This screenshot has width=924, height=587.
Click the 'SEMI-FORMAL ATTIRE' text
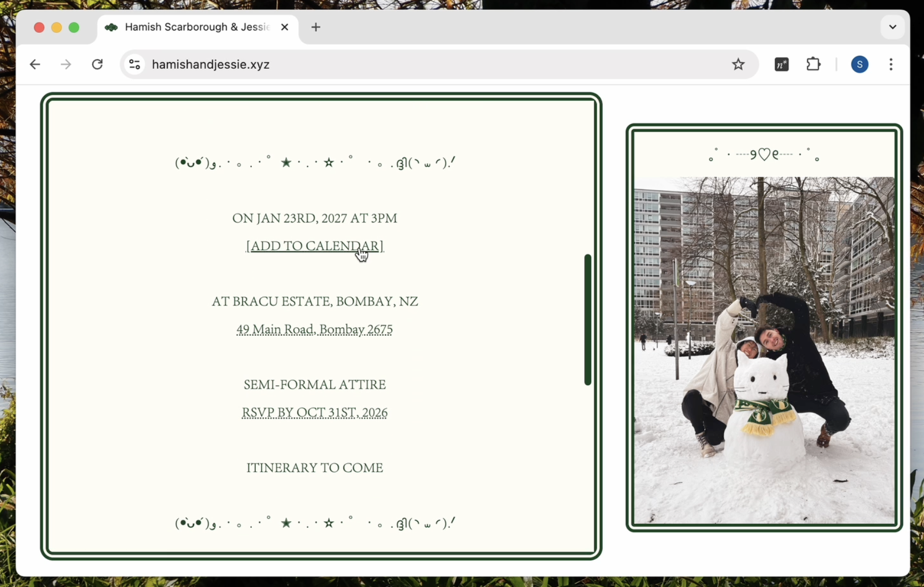click(x=315, y=385)
